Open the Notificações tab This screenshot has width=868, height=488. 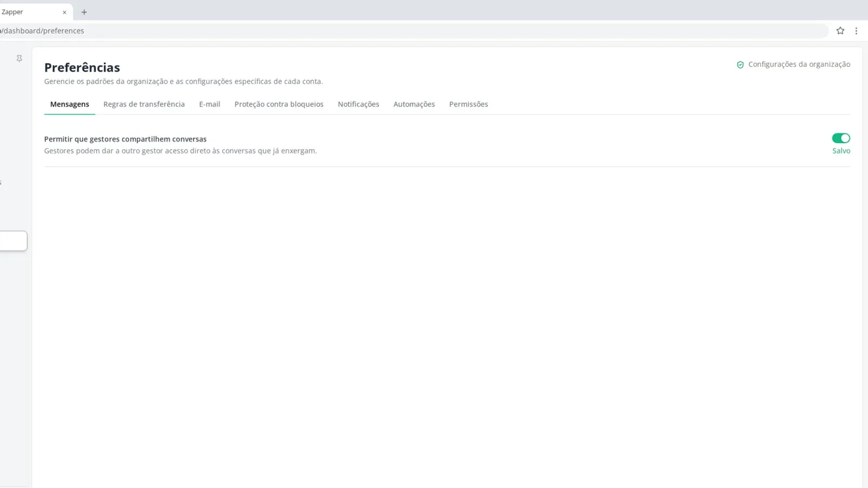point(358,104)
